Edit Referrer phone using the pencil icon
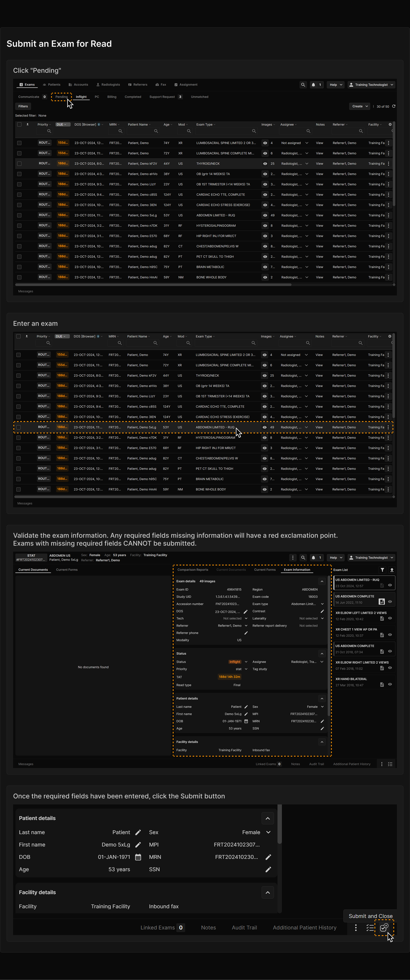Screen dimensions: 410x980 click(246, 633)
